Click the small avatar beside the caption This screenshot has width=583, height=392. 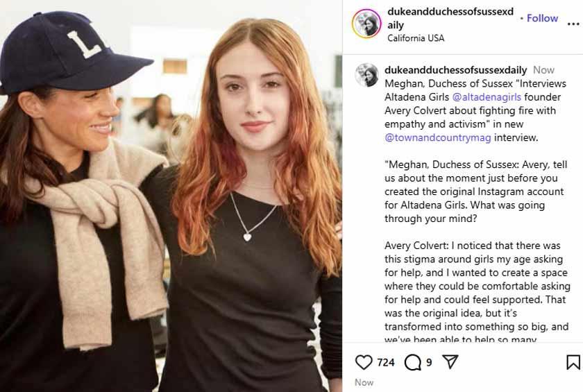(x=366, y=75)
